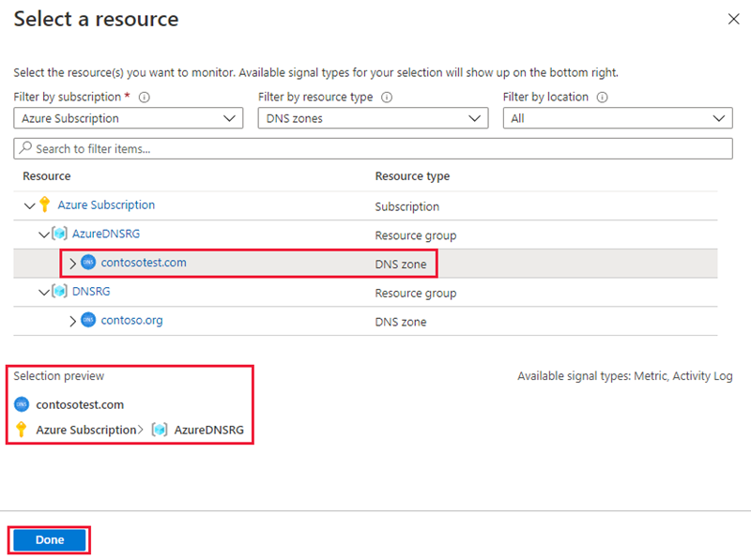Click the AzureDNSRG resource group cube icon
751x560 pixels.
coord(59,234)
